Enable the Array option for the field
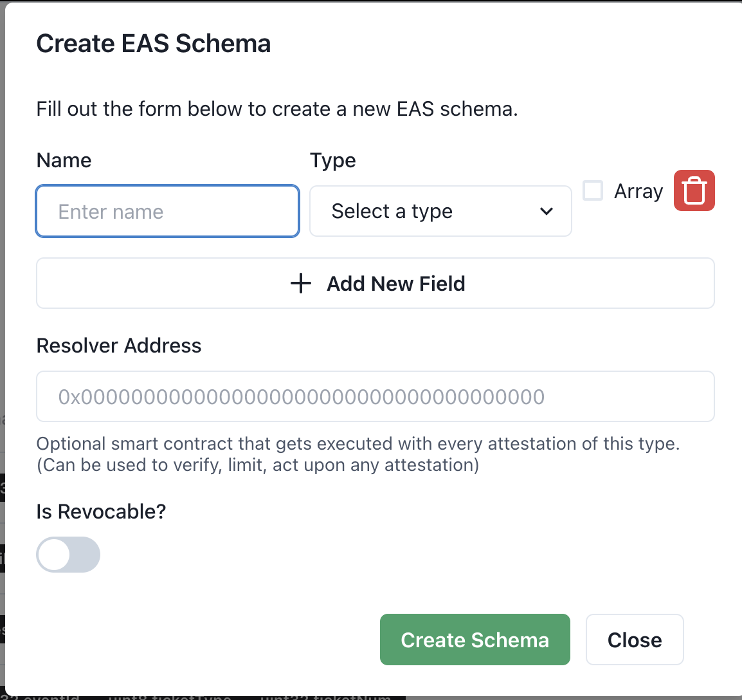Viewport: 742px width, 700px height. [592, 190]
